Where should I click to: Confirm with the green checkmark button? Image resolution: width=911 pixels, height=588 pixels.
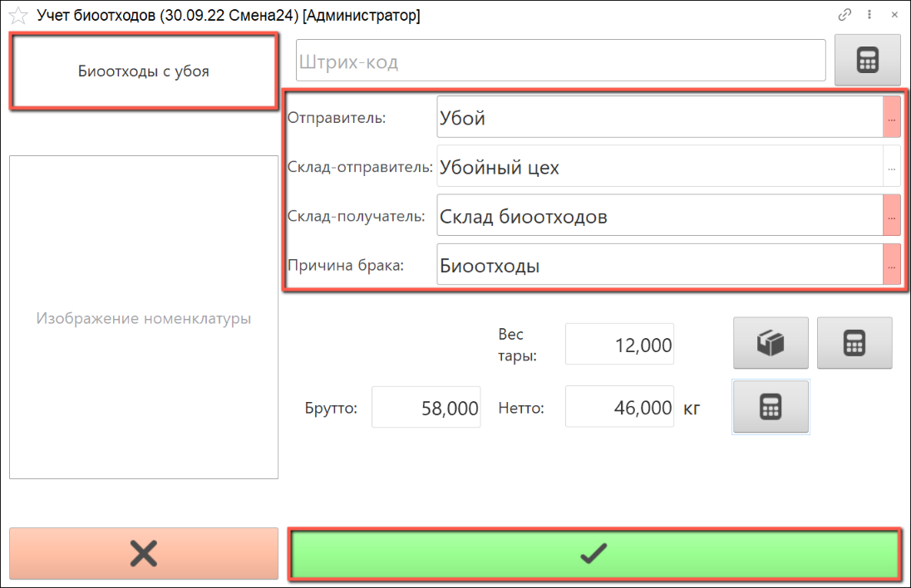pos(593,553)
